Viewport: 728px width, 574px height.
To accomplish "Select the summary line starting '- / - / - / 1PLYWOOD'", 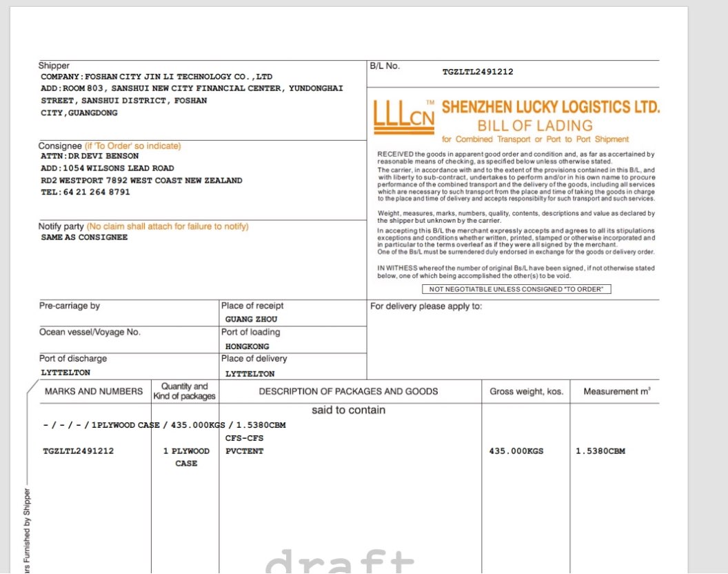I will pos(164,425).
